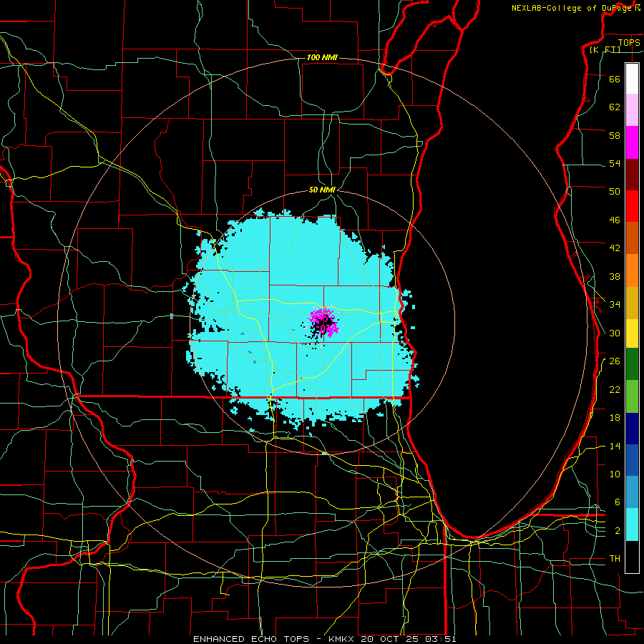Click the white swatch in the tops legend
644x644 pixels.
click(x=632, y=79)
